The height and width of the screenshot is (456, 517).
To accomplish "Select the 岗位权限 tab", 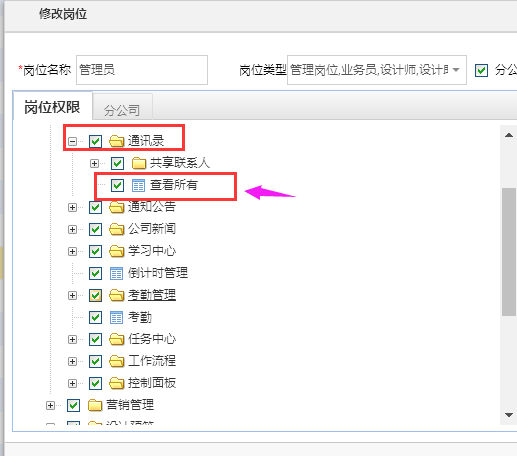I will 52,106.
